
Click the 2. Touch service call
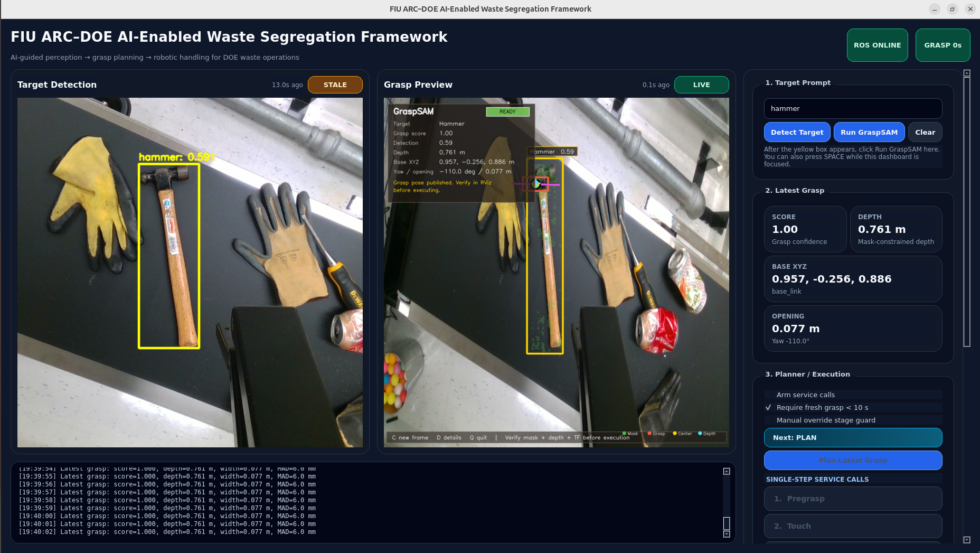click(853, 526)
